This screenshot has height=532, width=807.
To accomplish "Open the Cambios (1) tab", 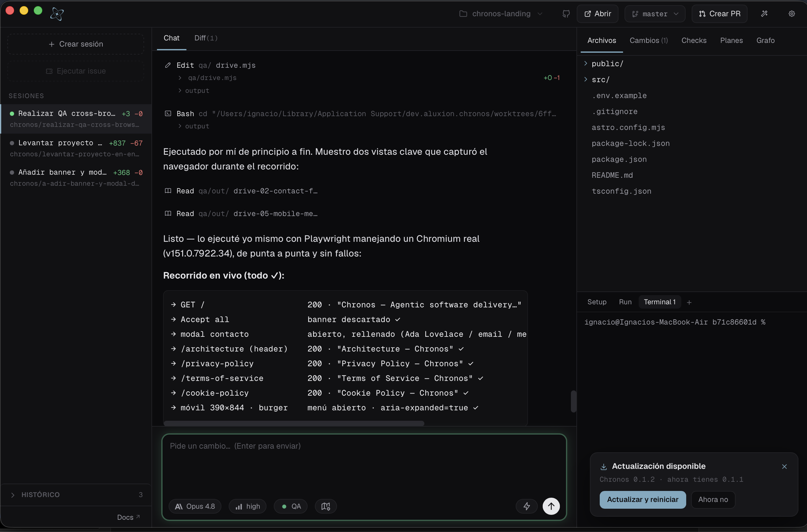I will [x=648, y=40].
